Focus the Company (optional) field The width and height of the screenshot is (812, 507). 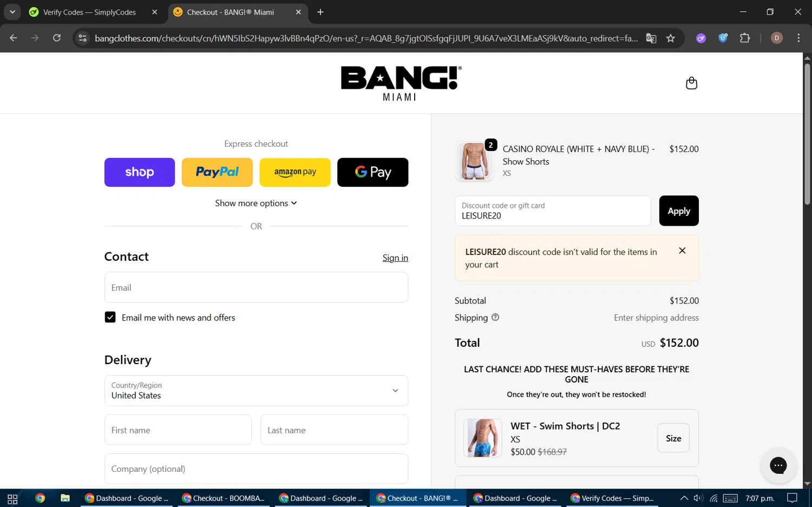pyautogui.click(x=256, y=469)
